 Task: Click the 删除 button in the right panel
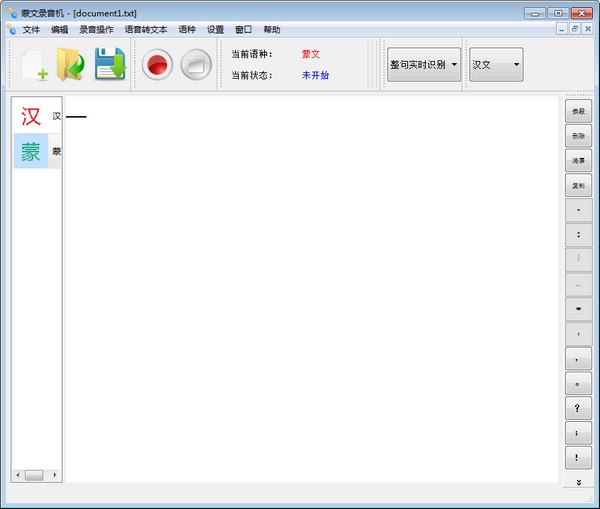point(578,136)
